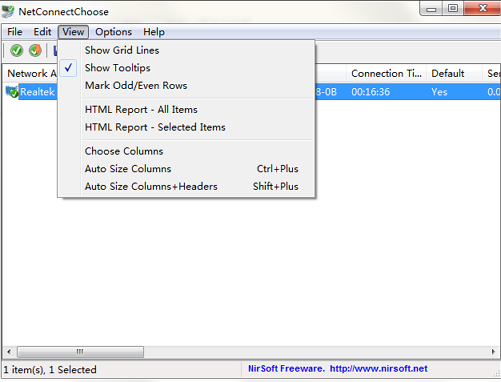Open the Options menu
501x382 pixels.
(x=113, y=32)
